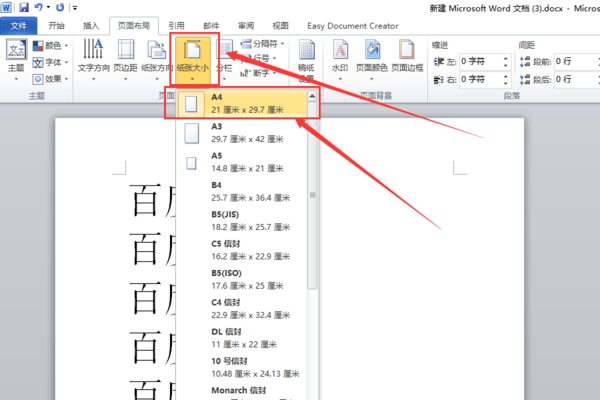600x400 pixels.
Task: Open the 文字方向 text direction tool
Action: [x=93, y=59]
